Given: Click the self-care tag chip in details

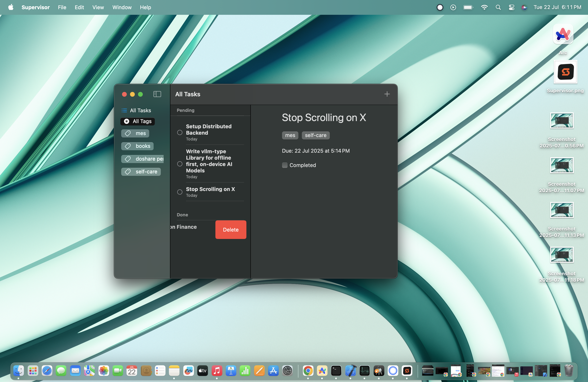Looking at the screenshot, I should [x=315, y=135].
